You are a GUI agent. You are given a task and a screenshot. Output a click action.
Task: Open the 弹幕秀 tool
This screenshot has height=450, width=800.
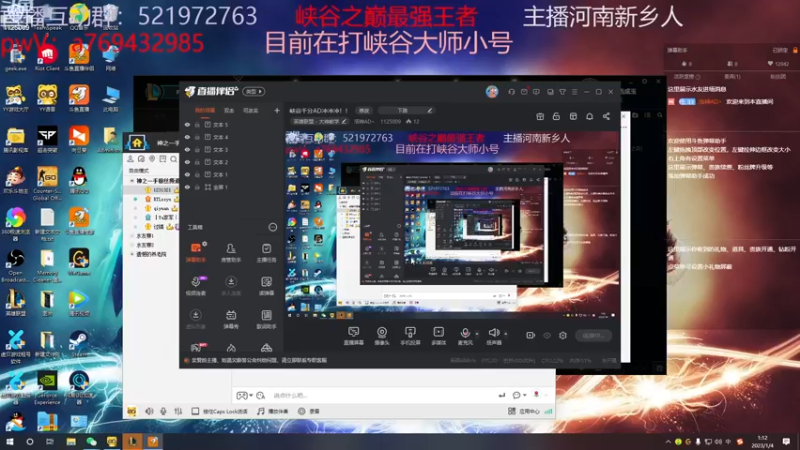point(231,319)
